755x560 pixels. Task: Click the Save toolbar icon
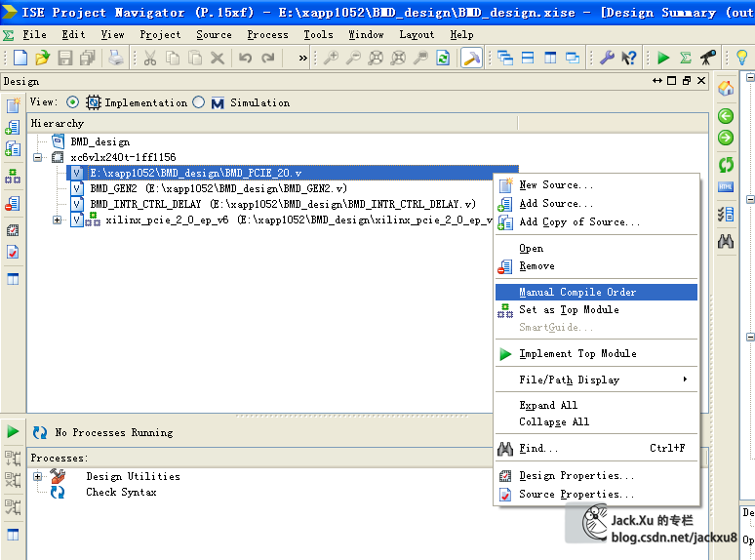pyautogui.click(x=65, y=58)
